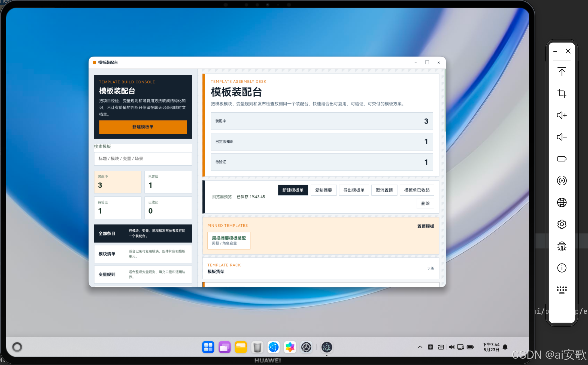
Task: Open the trash bin icon in dock
Action: point(257,347)
